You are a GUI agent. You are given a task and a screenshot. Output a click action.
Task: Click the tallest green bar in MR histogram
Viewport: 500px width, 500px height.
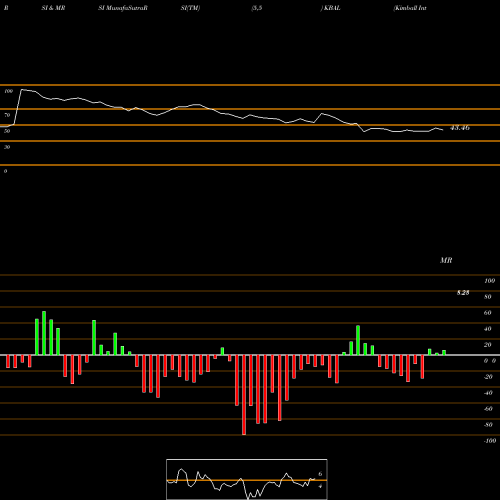[44, 333]
